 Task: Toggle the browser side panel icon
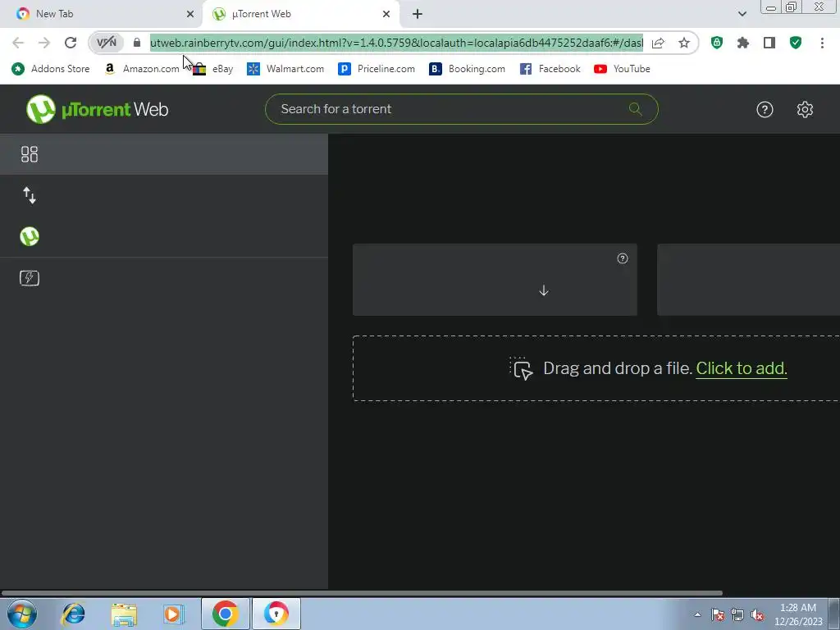(x=769, y=43)
